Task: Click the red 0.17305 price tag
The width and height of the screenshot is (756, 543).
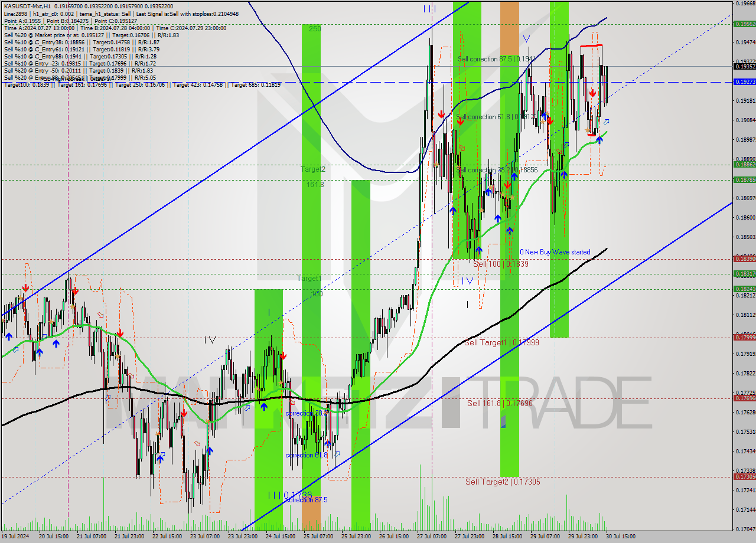Action: [744, 476]
